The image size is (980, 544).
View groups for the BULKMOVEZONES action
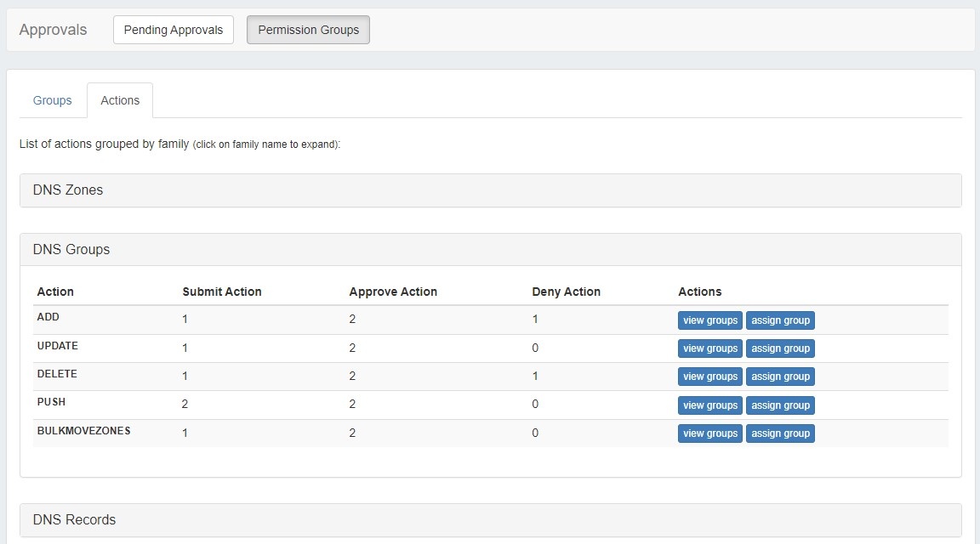click(709, 433)
